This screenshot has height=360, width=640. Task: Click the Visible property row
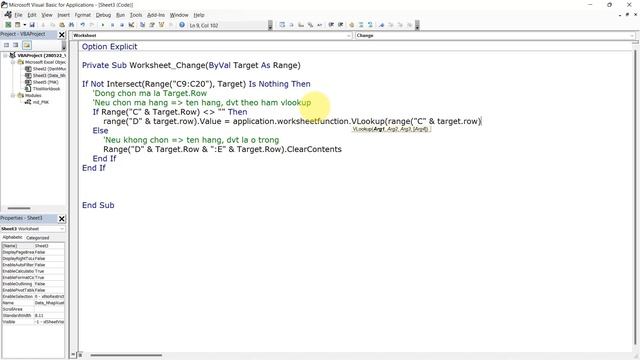tap(33, 322)
